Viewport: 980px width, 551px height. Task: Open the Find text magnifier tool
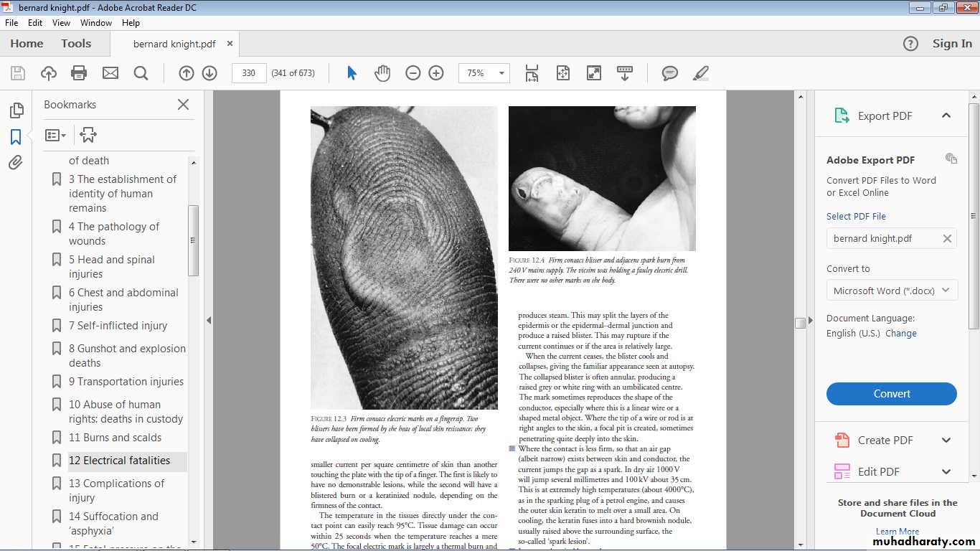[x=141, y=73]
